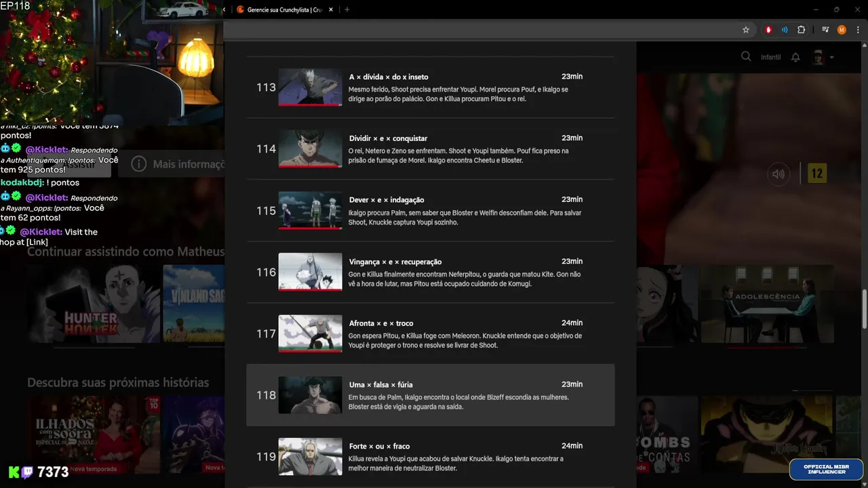This screenshot has width=868, height=488.
Task: Click the browser address bar
Action: [480, 30]
